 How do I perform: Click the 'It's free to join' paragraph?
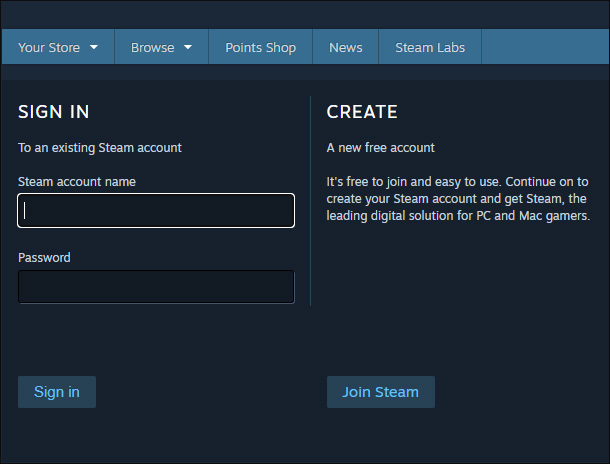coord(458,199)
